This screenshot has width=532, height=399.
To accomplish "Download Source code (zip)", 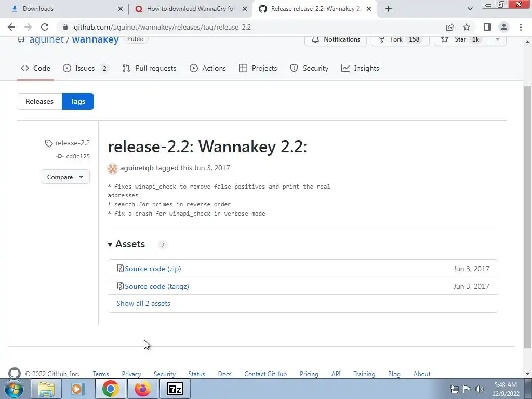I will click(153, 269).
